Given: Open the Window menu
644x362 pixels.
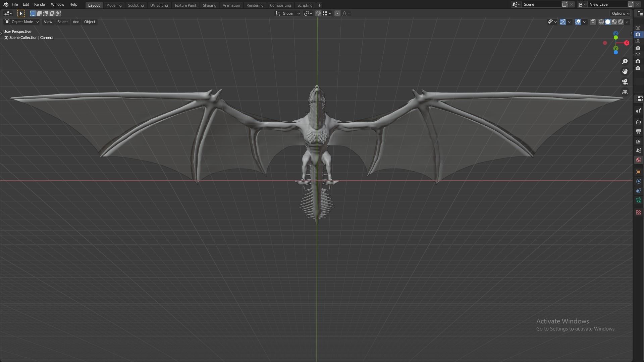Looking at the screenshot, I should pyautogui.click(x=57, y=4).
